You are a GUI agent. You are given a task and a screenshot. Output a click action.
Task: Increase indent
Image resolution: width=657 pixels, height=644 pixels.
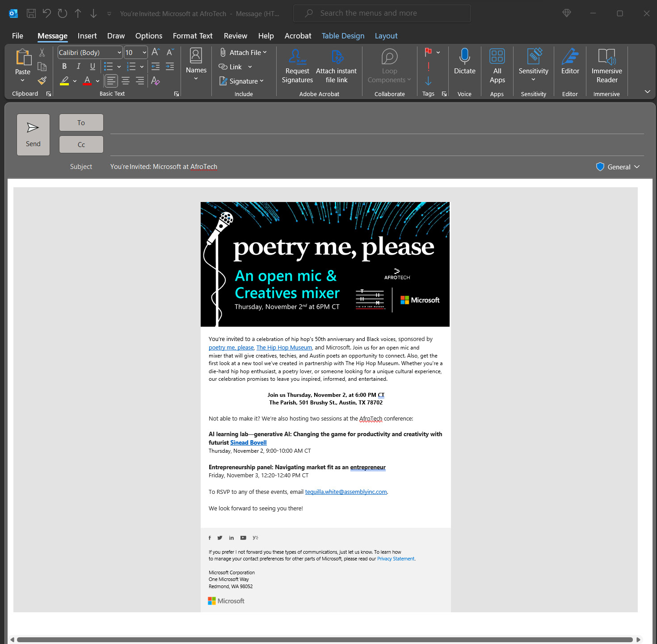tap(170, 67)
